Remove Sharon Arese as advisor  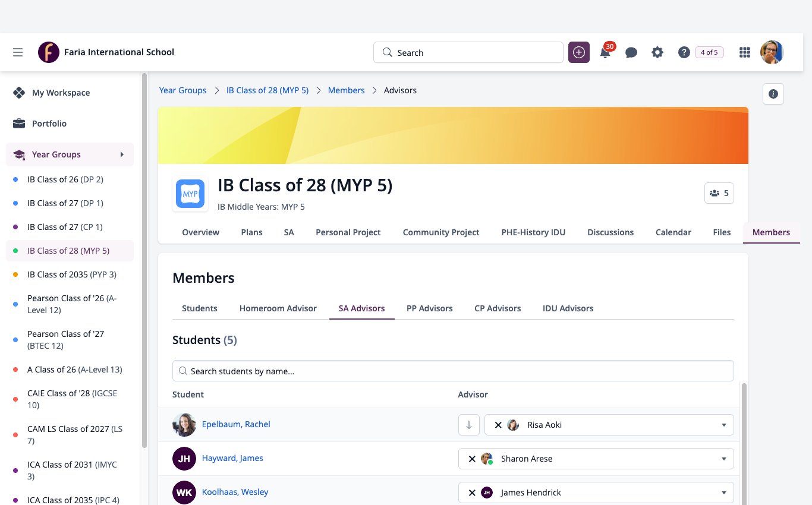click(x=472, y=459)
